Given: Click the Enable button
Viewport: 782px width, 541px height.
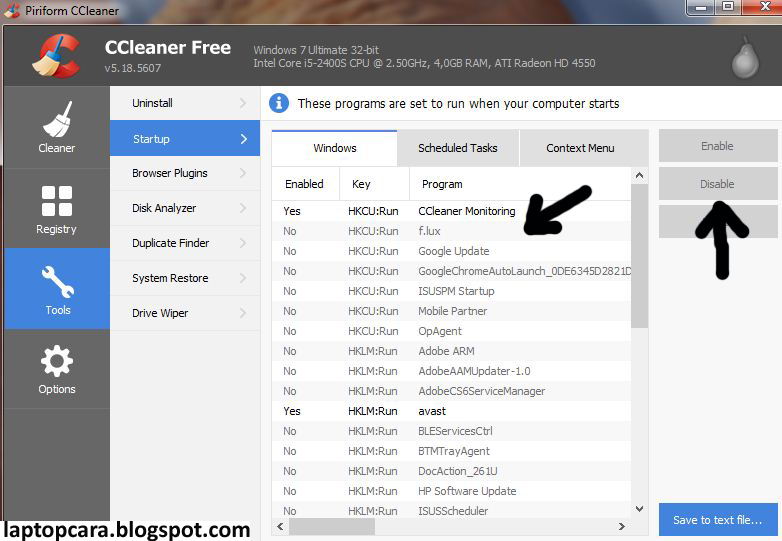Looking at the screenshot, I should click(x=717, y=146).
